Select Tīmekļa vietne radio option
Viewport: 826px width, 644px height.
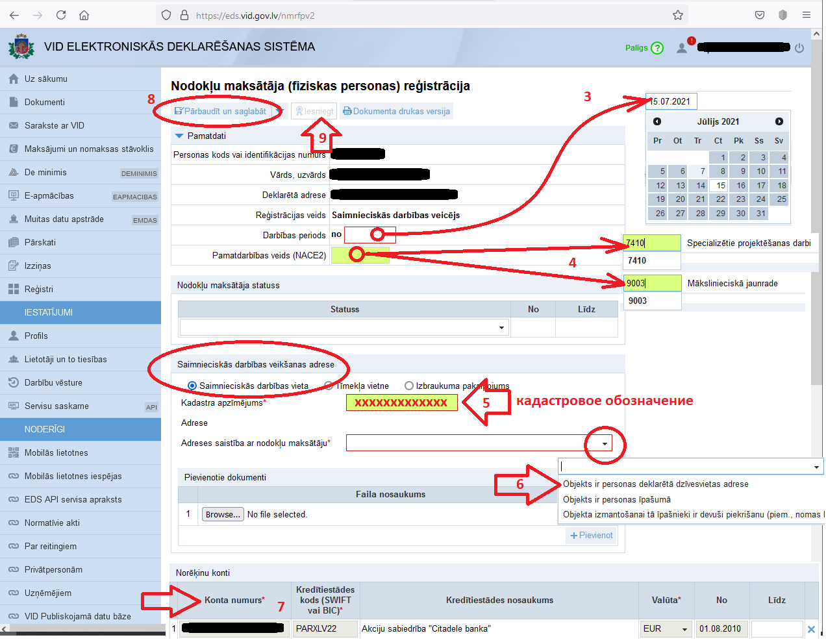329,386
